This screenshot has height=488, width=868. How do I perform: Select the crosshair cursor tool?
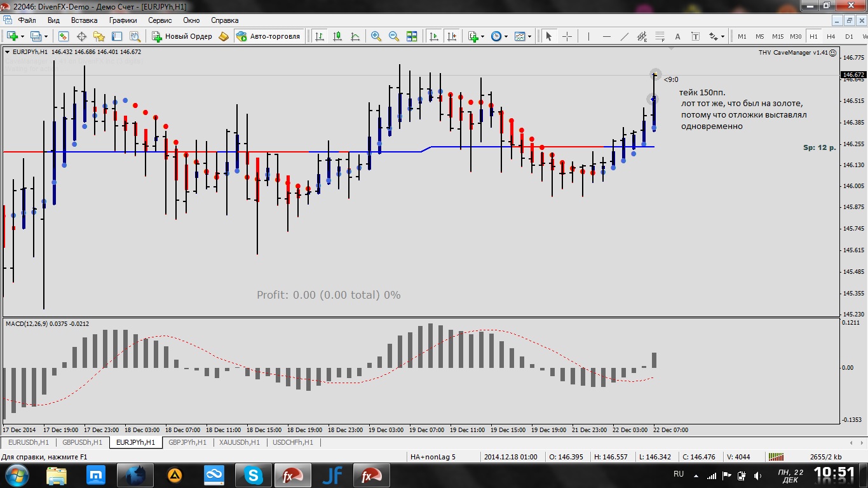coord(567,36)
